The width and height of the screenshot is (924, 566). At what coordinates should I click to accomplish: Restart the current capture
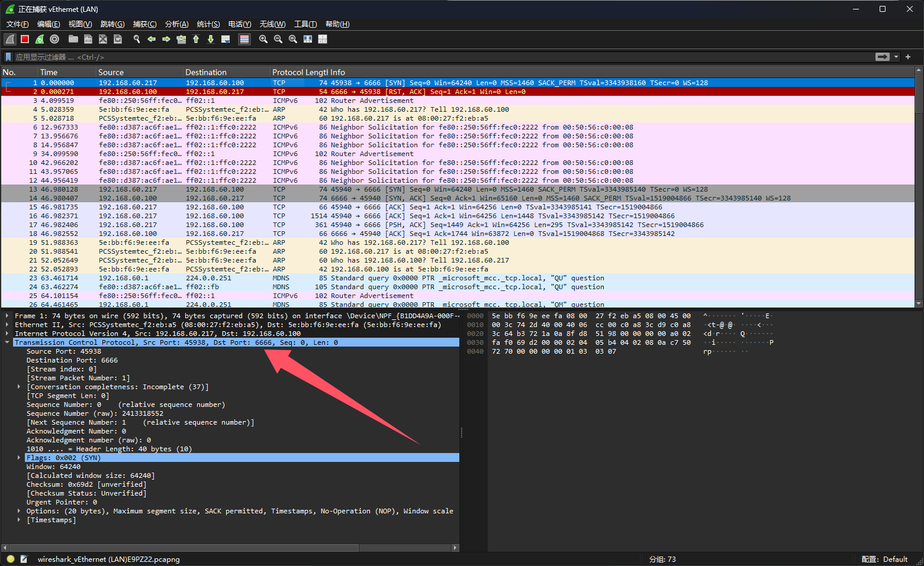pos(40,39)
